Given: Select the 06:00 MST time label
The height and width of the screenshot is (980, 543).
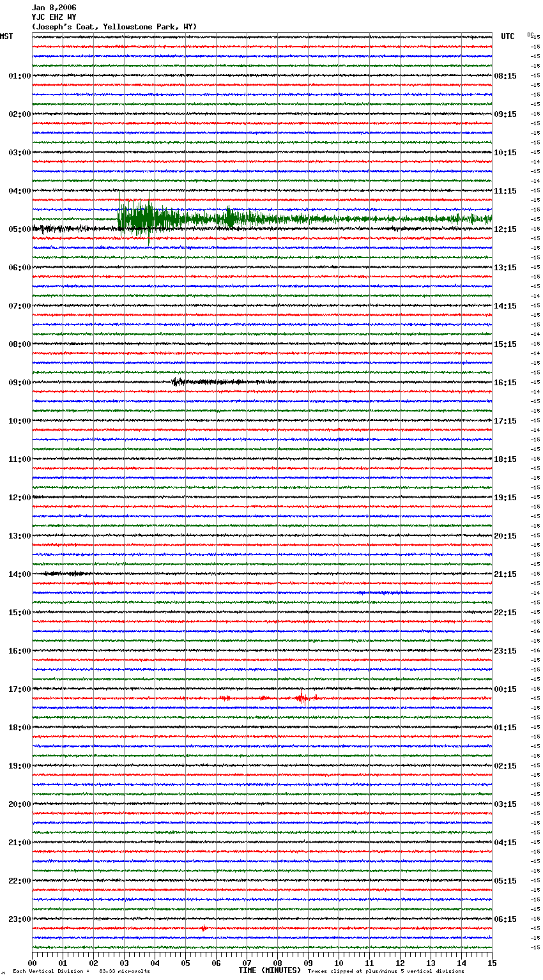Looking at the screenshot, I should click(19, 268).
